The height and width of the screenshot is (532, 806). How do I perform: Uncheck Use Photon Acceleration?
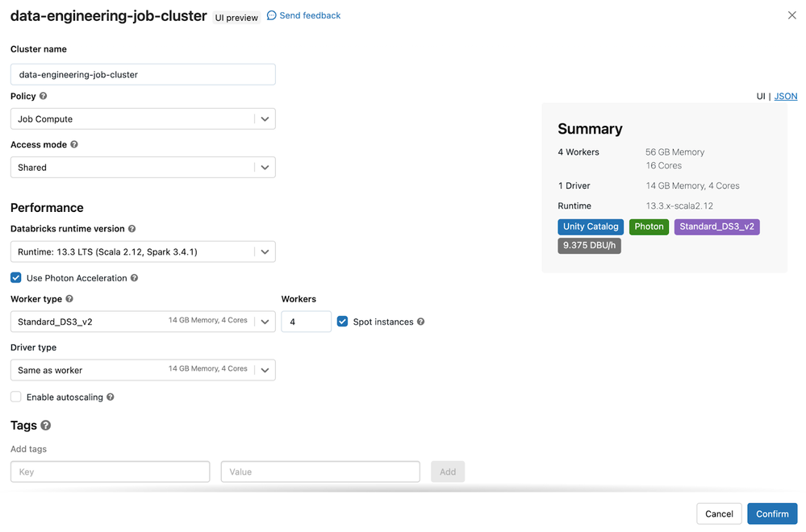[x=16, y=278]
